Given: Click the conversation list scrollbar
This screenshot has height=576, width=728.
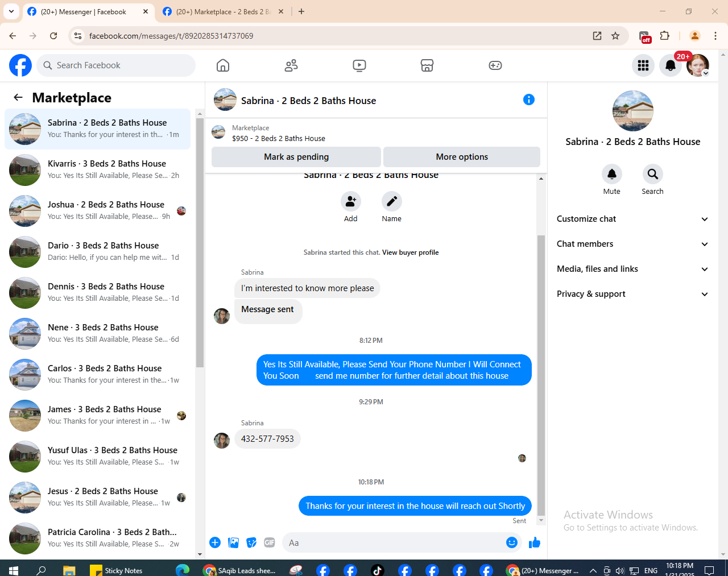Looking at the screenshot, I should 200,243.
